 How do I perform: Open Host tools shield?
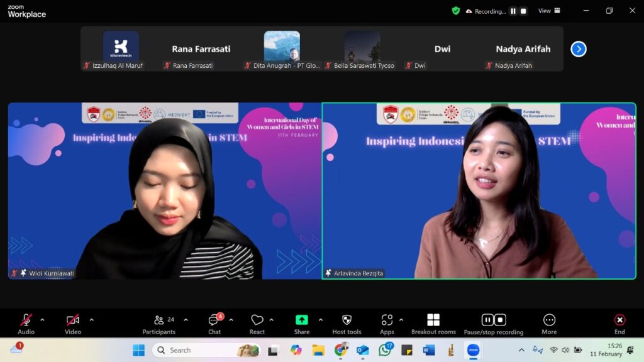347,324
